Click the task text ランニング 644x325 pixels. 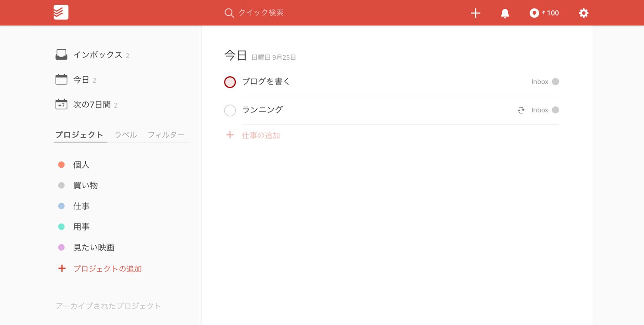tap(262, 110)
